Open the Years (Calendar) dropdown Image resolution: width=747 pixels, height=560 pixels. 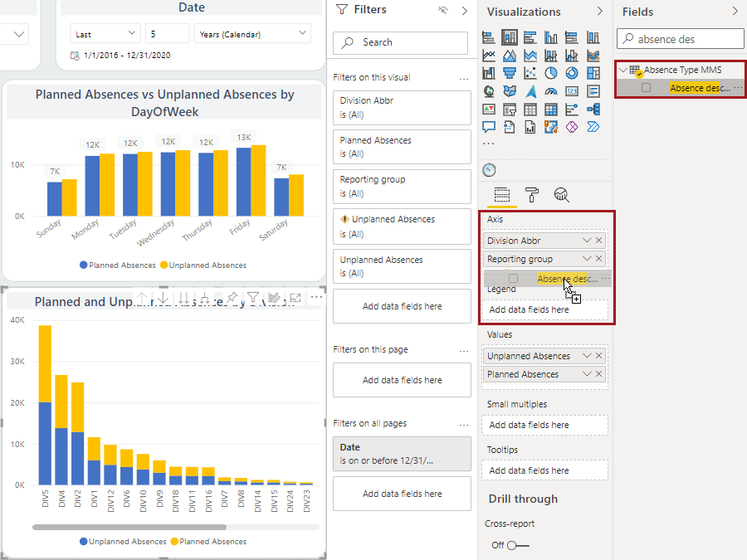tap(252, 34)
